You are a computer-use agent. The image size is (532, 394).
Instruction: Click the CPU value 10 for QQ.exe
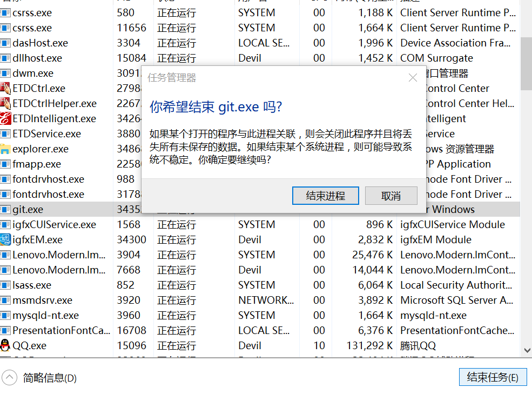coord(319,345)
